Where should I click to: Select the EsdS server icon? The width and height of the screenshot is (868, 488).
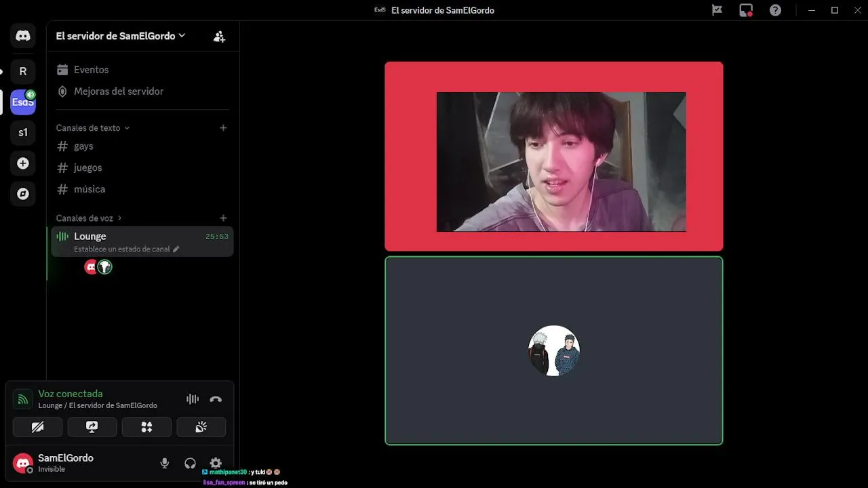point(23,102)
